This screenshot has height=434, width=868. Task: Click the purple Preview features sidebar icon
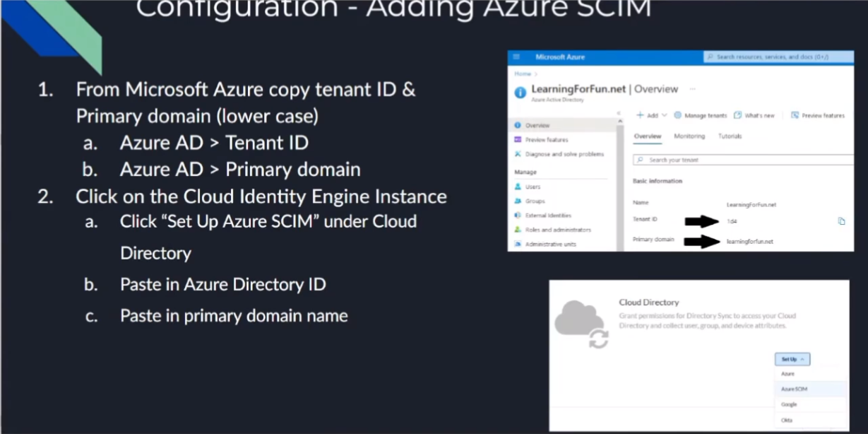pos(518,140)
